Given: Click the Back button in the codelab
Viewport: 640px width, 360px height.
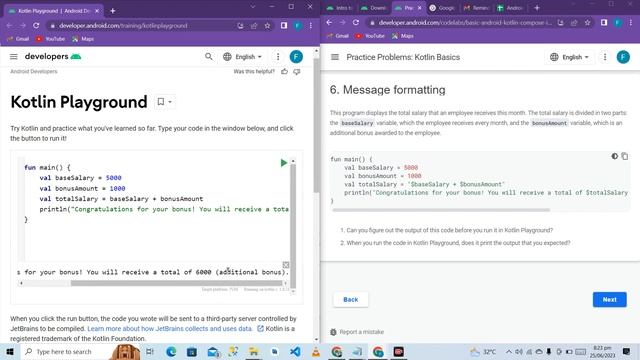Looking at the screenshot, I should pyautogui.click(x=351, y=300).
